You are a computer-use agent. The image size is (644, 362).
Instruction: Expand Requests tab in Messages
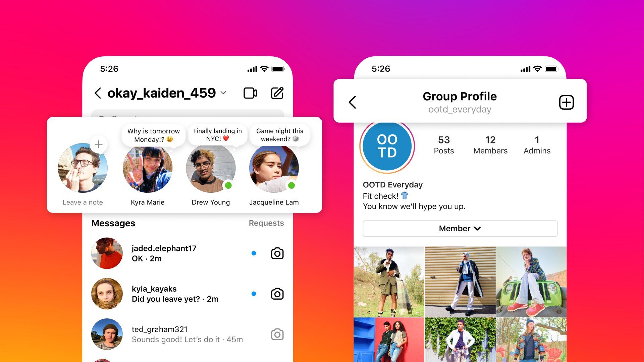coord(267,223)
